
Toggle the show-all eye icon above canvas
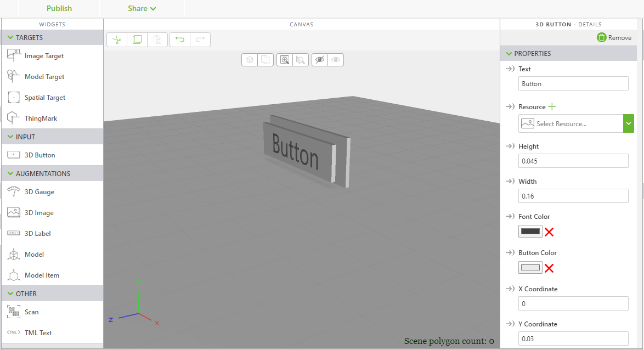(x=335, y=59)
